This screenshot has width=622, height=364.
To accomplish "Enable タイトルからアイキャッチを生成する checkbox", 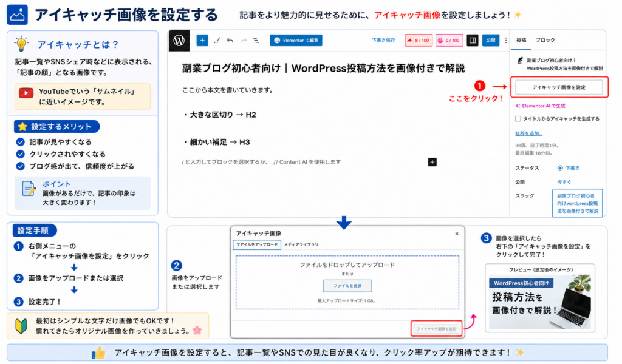I will point(518,118).
